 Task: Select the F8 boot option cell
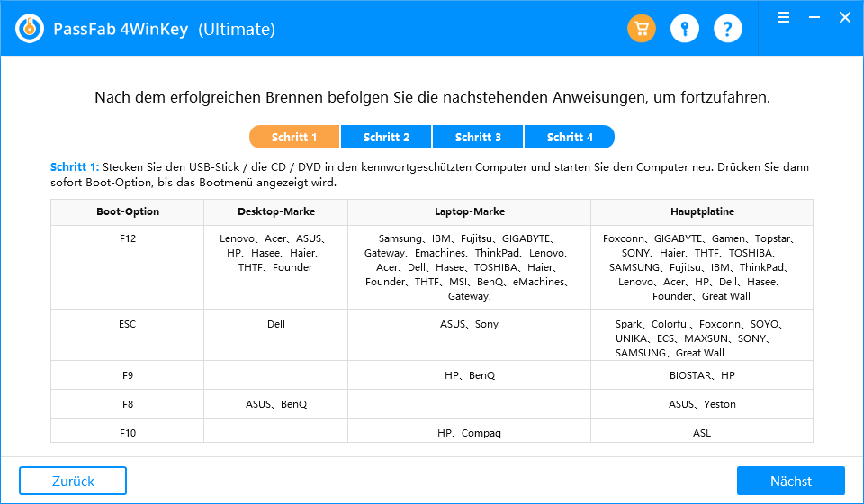(x=127, y=404)
